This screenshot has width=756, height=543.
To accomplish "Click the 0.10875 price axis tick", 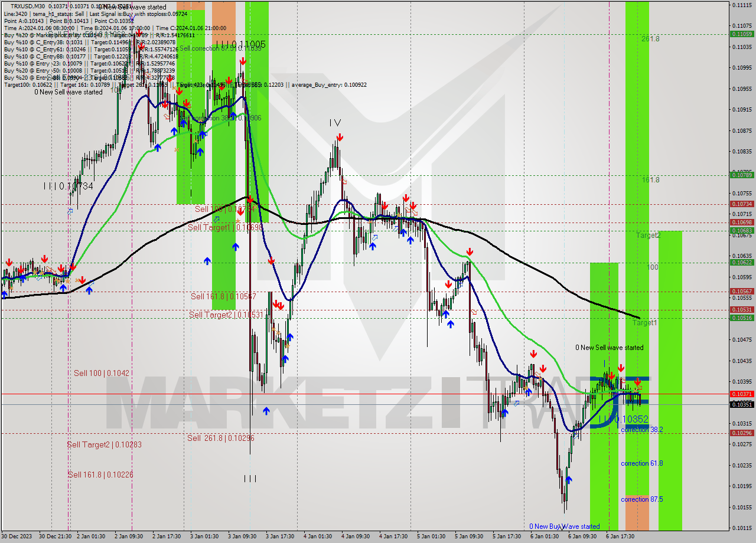I will tap(741, 130).
